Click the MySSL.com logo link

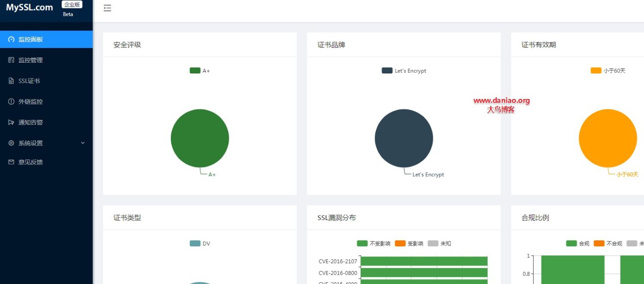coord(30,7)
